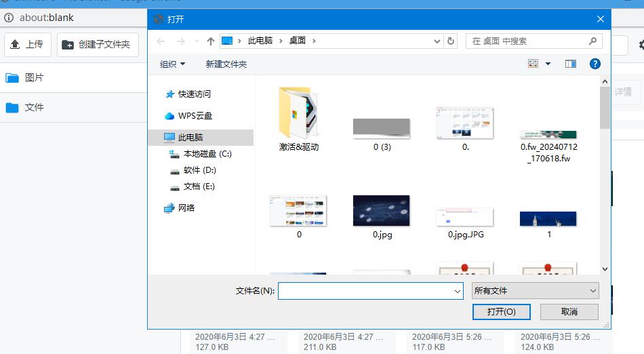Refresh the current folder location
The image size is (644, 354).
pyautogui.click(x=451, y=41)
